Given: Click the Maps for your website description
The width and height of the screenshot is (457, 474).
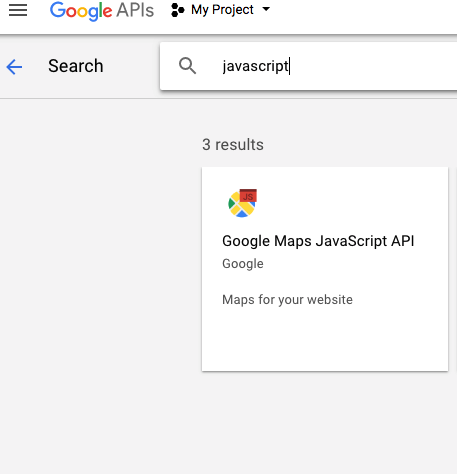Looking at the screenshot, I should point(287,300).
